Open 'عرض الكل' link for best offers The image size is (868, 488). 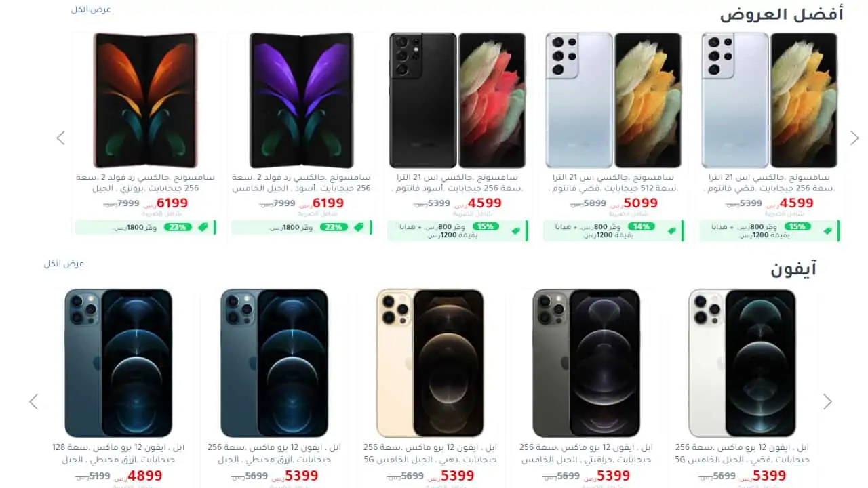tap(91, 9)
